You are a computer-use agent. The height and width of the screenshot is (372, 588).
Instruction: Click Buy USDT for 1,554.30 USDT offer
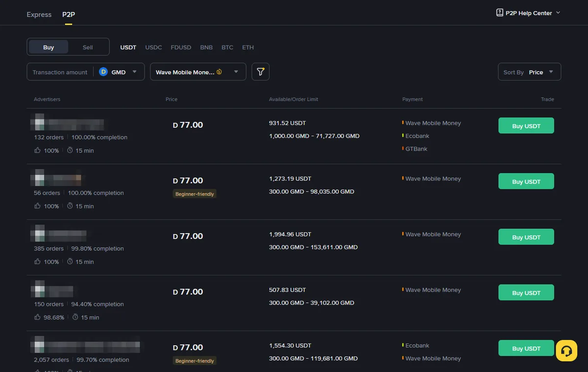(x=526, y=349)
